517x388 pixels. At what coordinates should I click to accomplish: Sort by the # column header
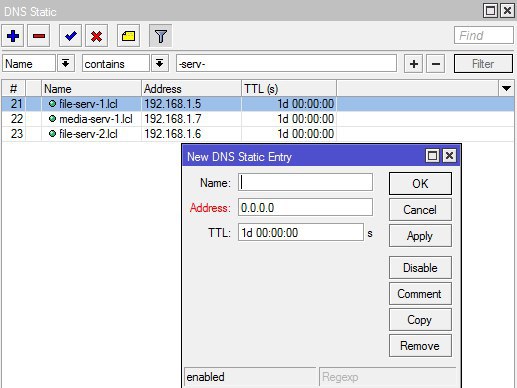tap(14, 89)
